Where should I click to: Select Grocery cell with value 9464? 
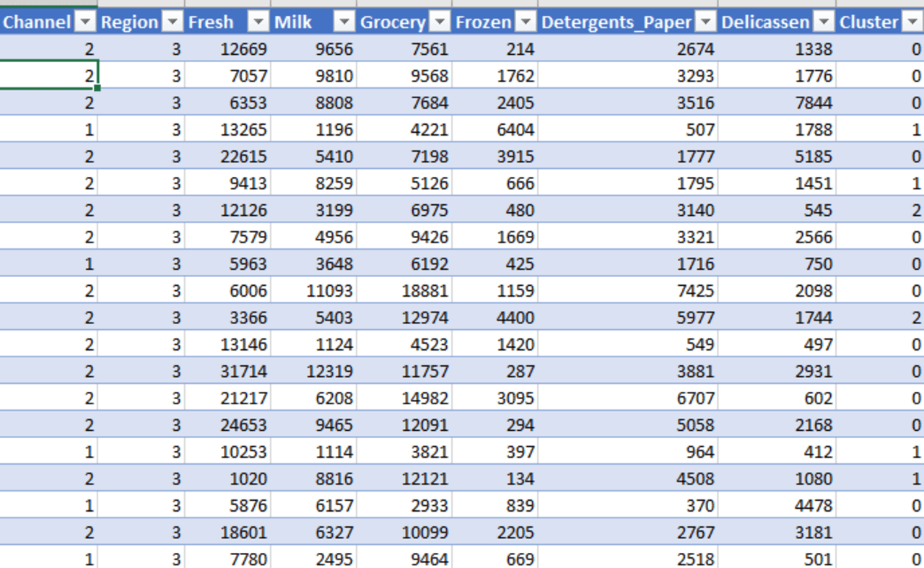click(404, 557)
